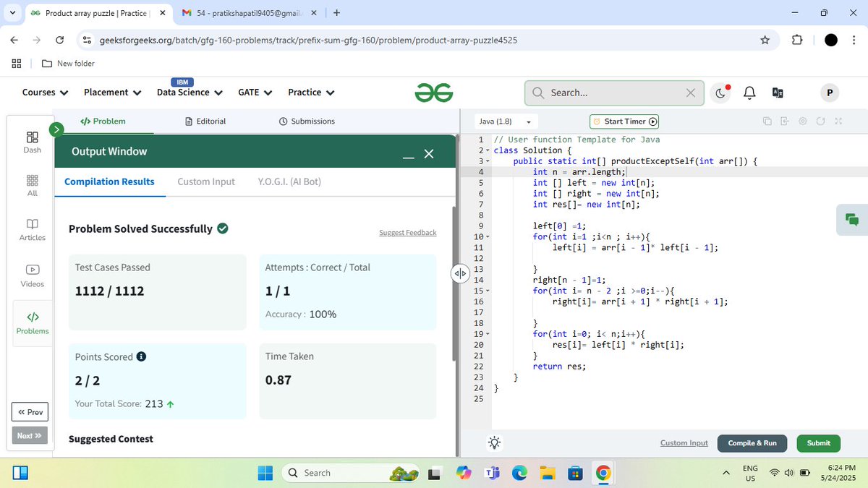Open the Practice dropdown
The image size is (868, 488).
311,93
